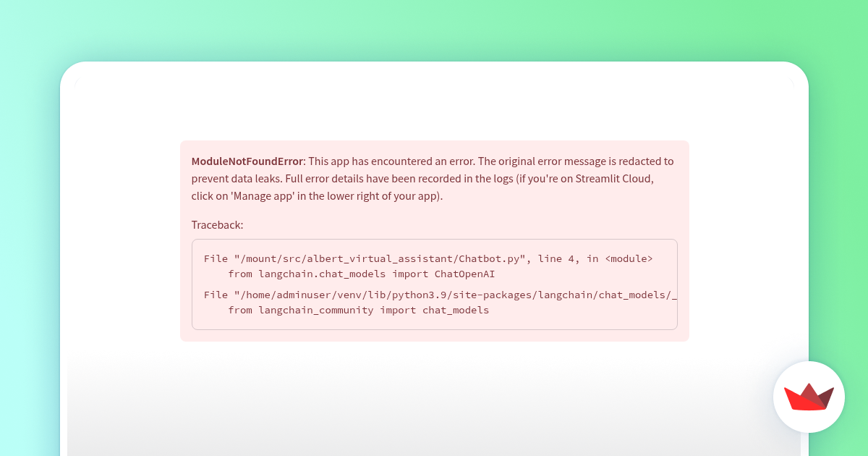Click the word 'ChatOpenAI' in the code
868x456 pixels.
(464, 274)
